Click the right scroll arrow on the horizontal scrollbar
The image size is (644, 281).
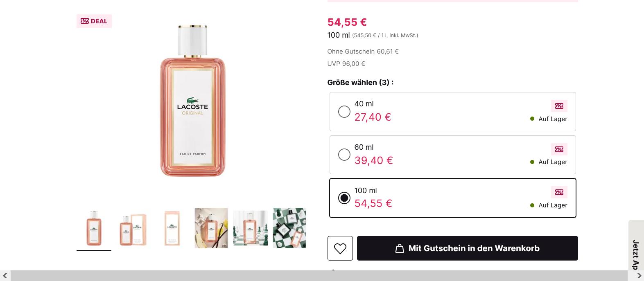639,276
